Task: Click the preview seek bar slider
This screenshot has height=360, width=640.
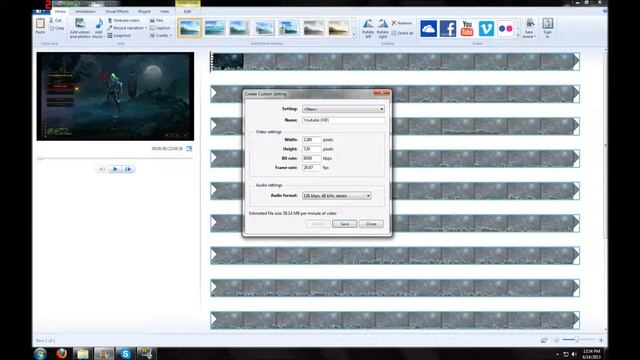Action: (x=40, y=158)
